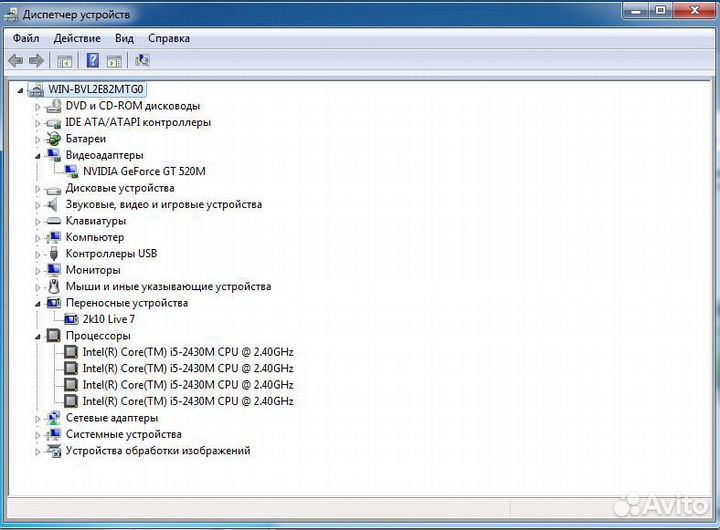
Task: Click the USB plug icon for Контроллеры USB
Action: (54, 254)
